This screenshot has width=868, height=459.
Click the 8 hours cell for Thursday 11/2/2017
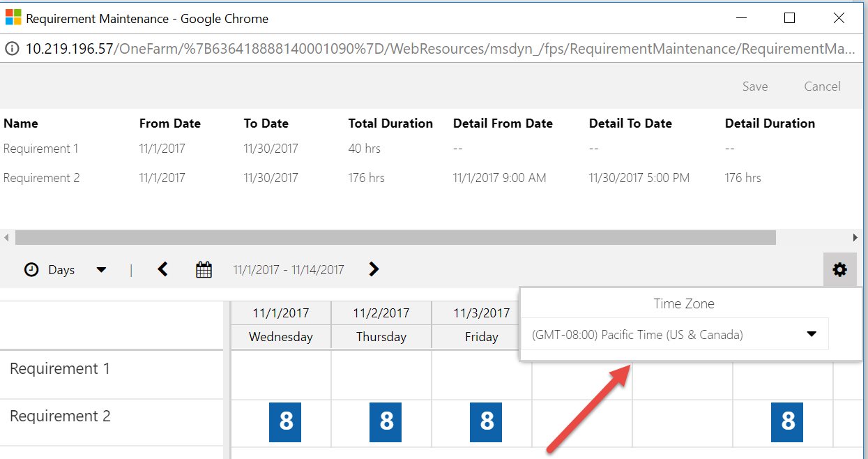(x=386, y=421)
